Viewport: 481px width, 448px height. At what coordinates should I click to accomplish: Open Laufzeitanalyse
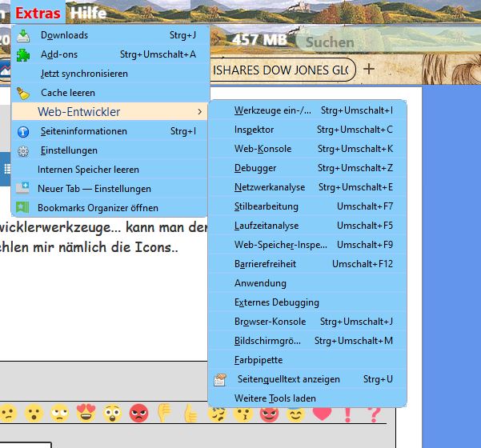coord(307,226)
